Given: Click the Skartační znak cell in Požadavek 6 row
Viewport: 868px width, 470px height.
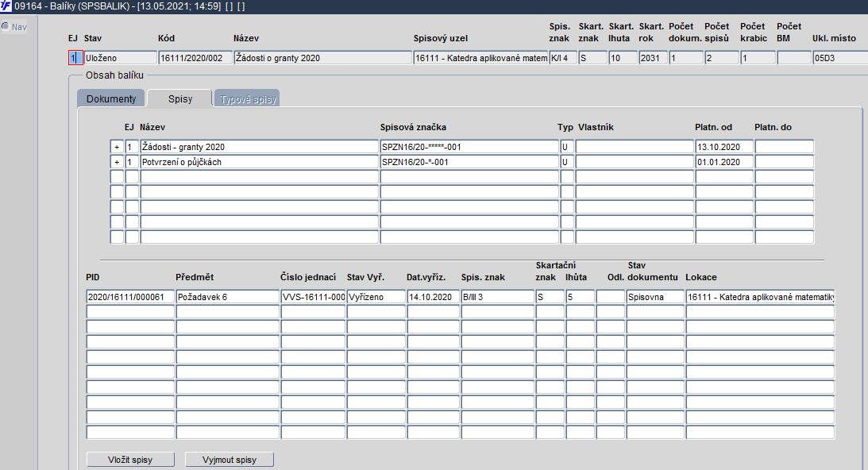Looking at the screenshot, I should [x=550, y=297].
